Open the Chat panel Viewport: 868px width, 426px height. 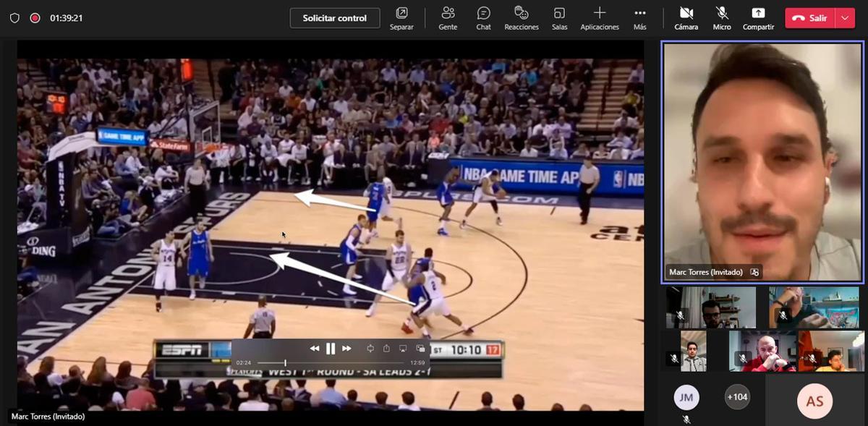[483, 18]
